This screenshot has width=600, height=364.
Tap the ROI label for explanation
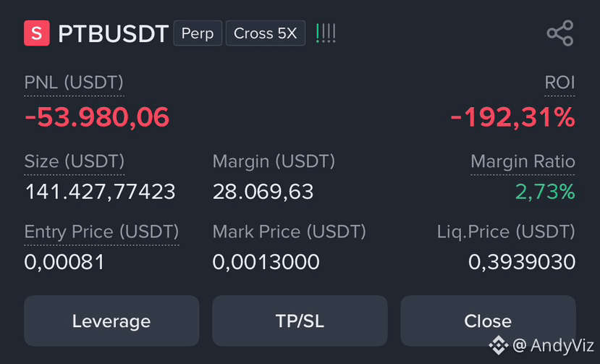[559, 82]
